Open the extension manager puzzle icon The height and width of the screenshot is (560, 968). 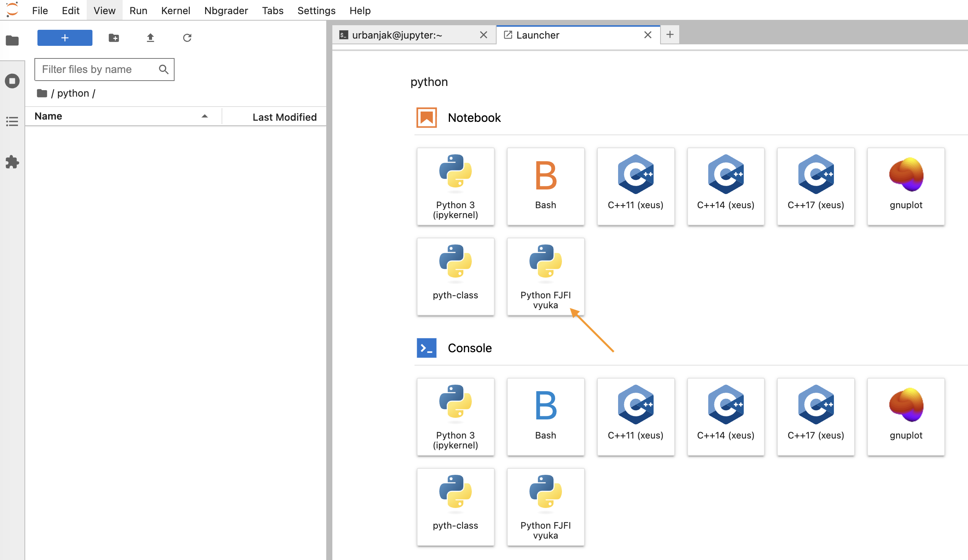point(12,162)
